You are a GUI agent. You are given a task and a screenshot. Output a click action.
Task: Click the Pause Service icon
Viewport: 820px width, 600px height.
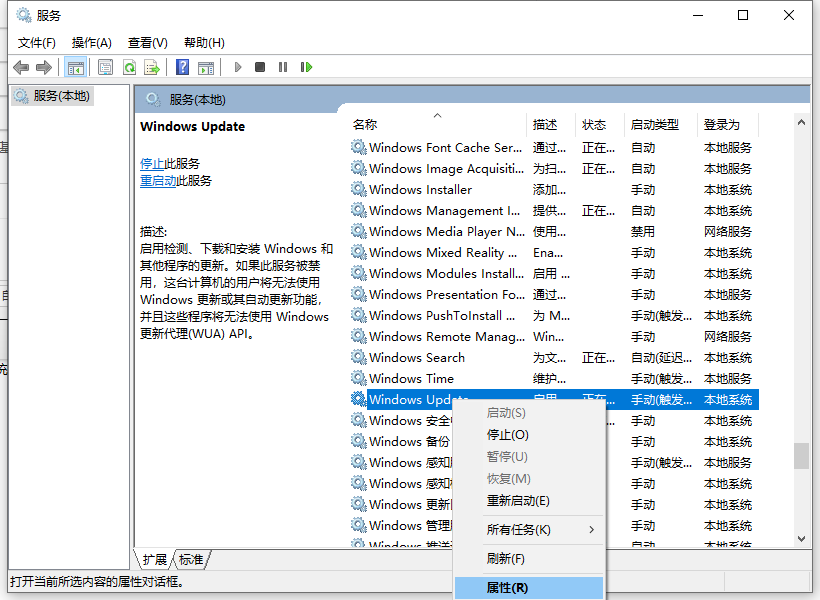[x=285, y=66]
